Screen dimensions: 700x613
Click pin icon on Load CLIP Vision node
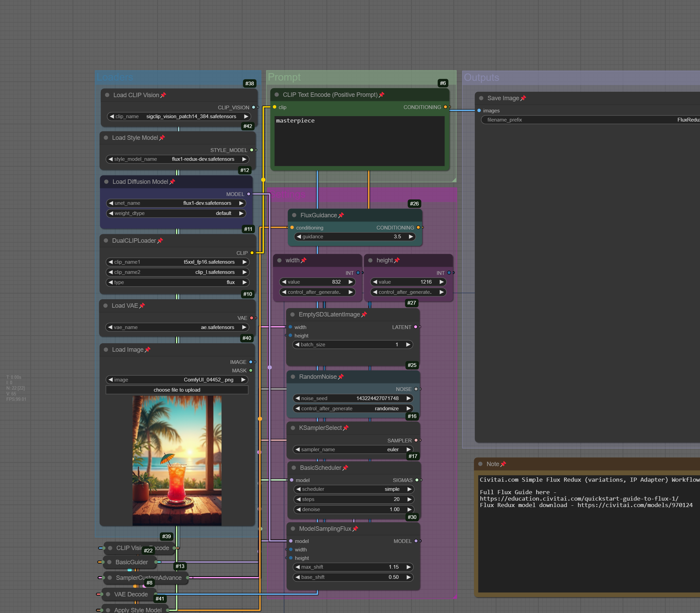pyautogui.click(x=163, y=95)
